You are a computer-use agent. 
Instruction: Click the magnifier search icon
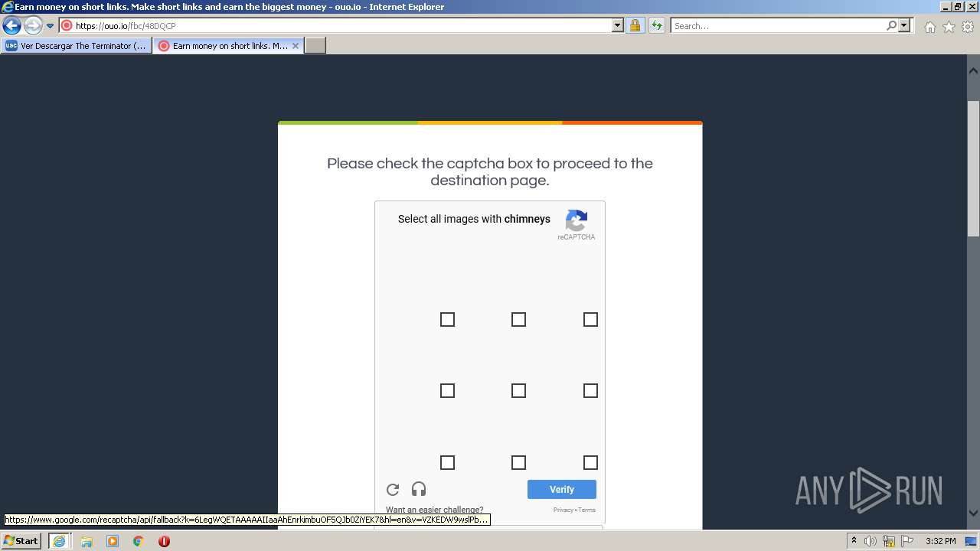click(x=891, y=25)
